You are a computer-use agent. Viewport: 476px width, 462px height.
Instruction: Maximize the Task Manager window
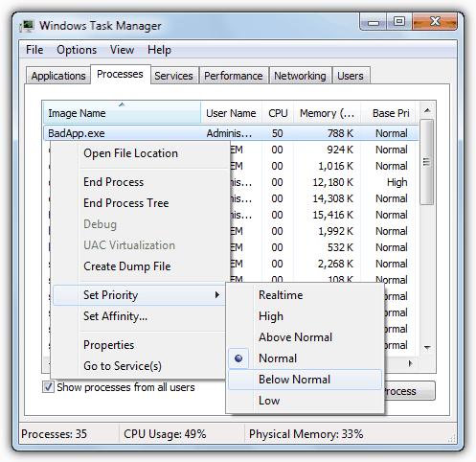[399, 22]
